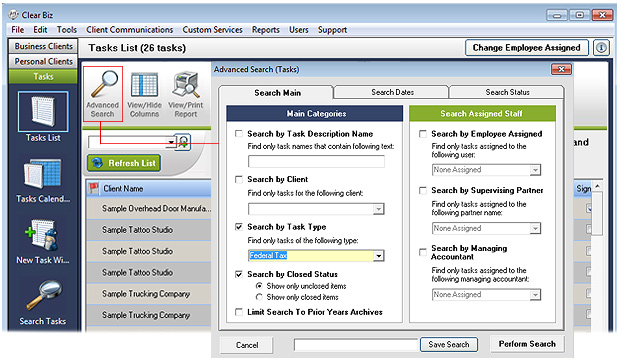
Task: Click the Save Search button
Action: (449, 344)
